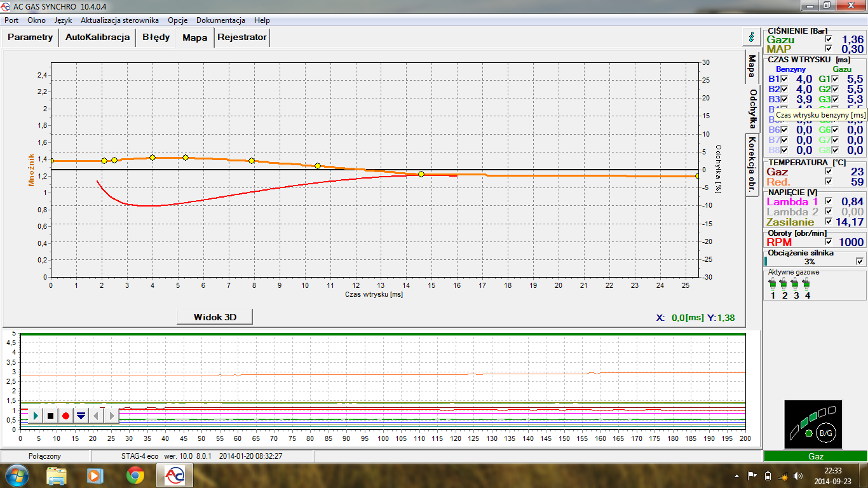
Task: Toggle the Red. temperature checkbox
Action: pyautogui.click(x=828, y=182)
